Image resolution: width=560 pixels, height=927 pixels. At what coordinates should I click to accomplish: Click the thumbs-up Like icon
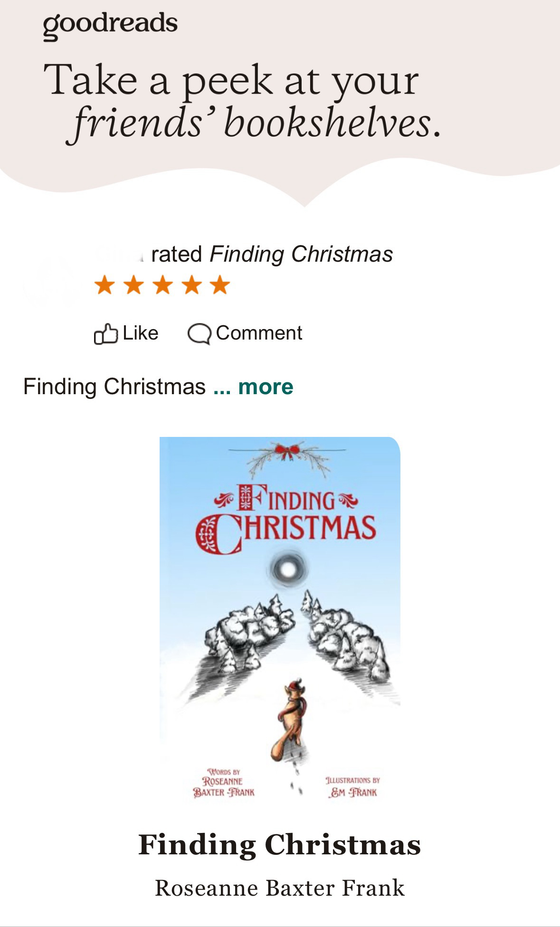(x=105, y=333)
